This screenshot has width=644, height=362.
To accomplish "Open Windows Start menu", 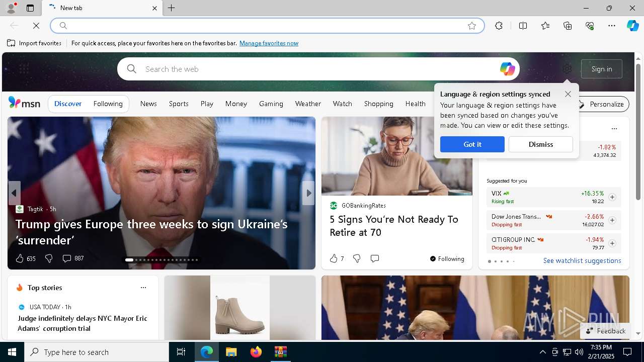I will [x=12, y=352].
